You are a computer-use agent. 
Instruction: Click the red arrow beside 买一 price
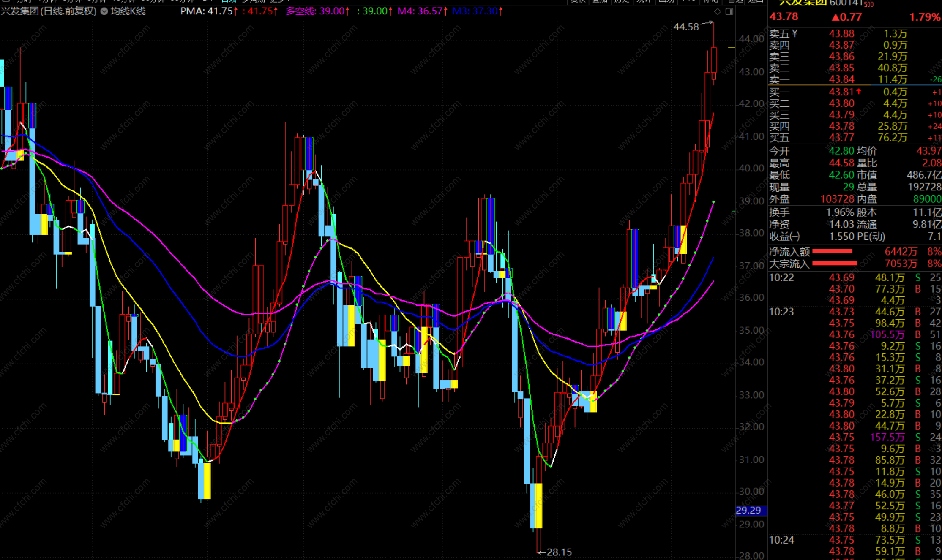click(859, 91)
